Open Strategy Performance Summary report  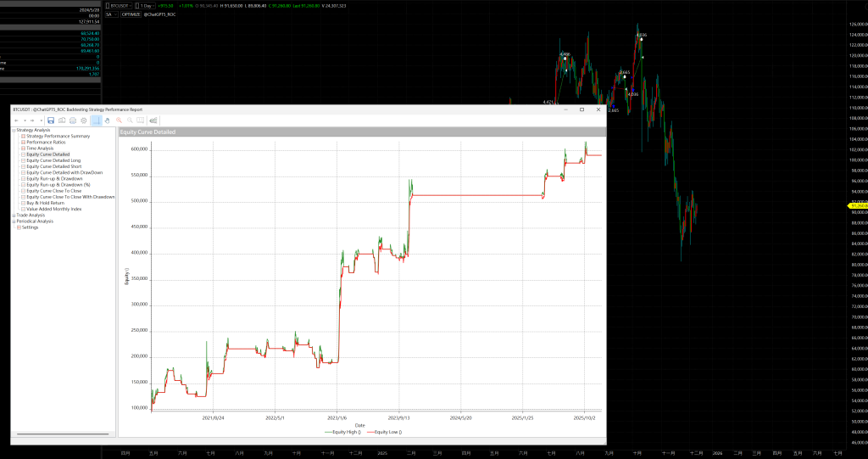(58, 136)
